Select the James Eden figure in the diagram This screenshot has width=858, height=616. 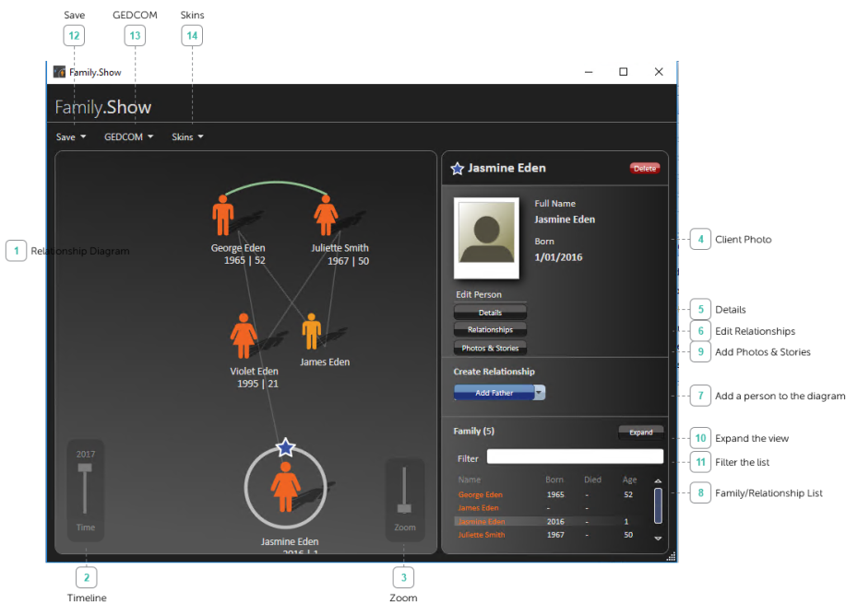pos(311,332)
